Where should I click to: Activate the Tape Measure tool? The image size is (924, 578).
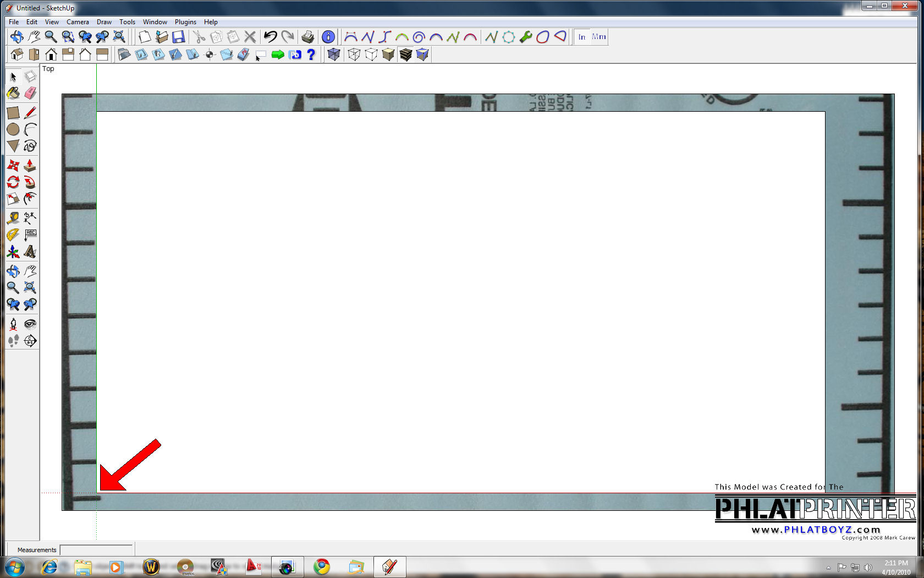tap(13, 218)
